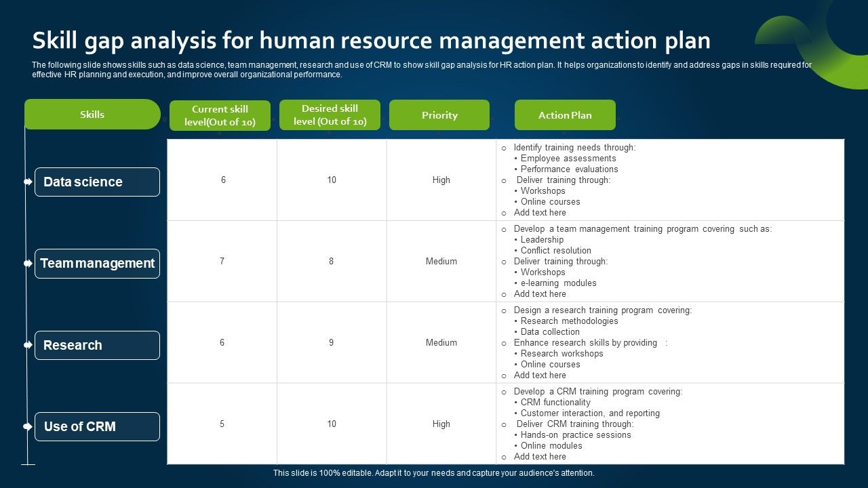Screen dimensions: 868x488
Task: Select the Use of CRM skill box
Action: pyautogui.click(x=97, y=426)
